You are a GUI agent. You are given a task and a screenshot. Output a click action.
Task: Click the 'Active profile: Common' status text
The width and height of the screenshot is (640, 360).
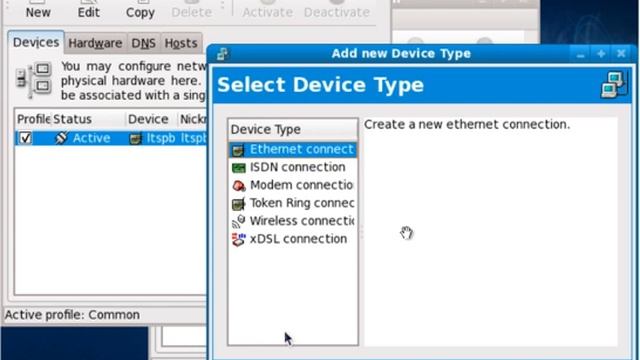(72, 315)
